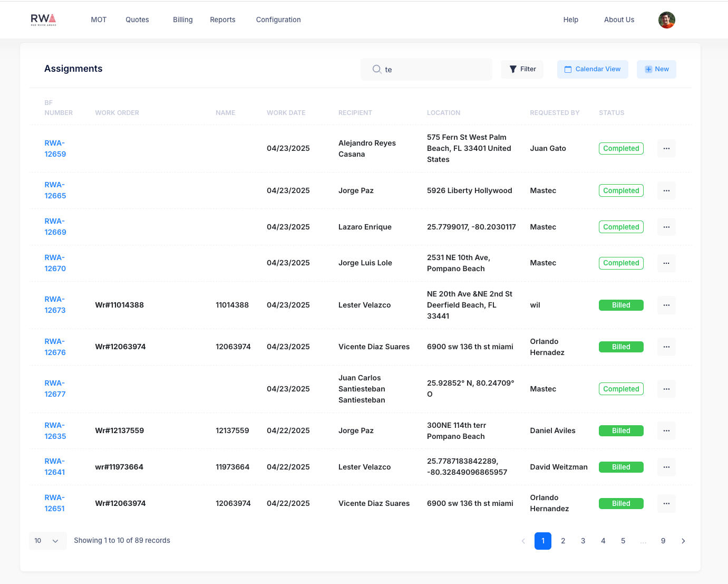Expand the rows-per-page dropdown

(x=47, y=541)
